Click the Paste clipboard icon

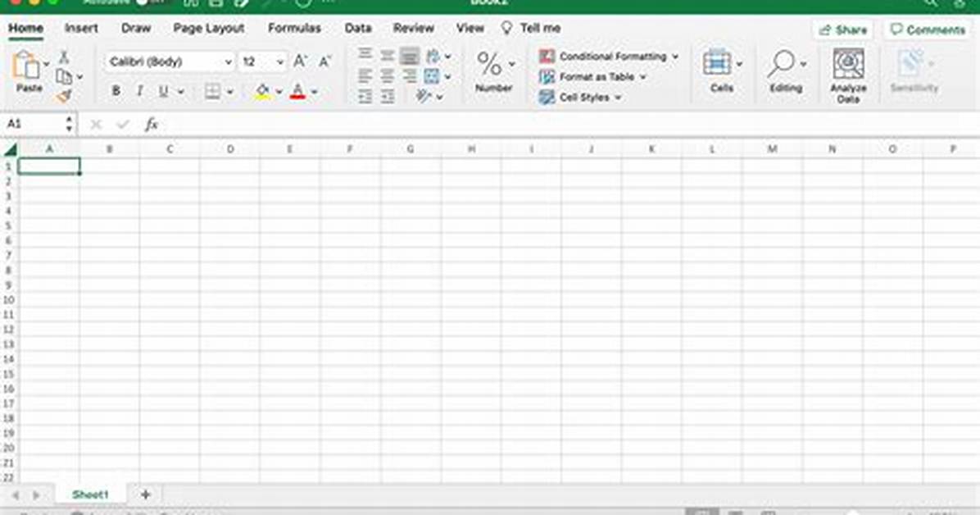point(25,66)
